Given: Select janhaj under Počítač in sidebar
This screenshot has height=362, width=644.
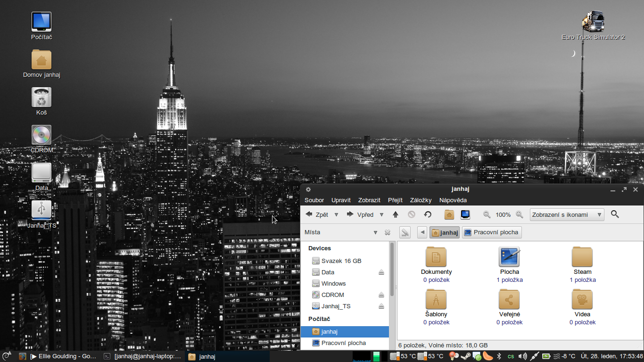Looking at the screenshot, I should pos(345,332).
